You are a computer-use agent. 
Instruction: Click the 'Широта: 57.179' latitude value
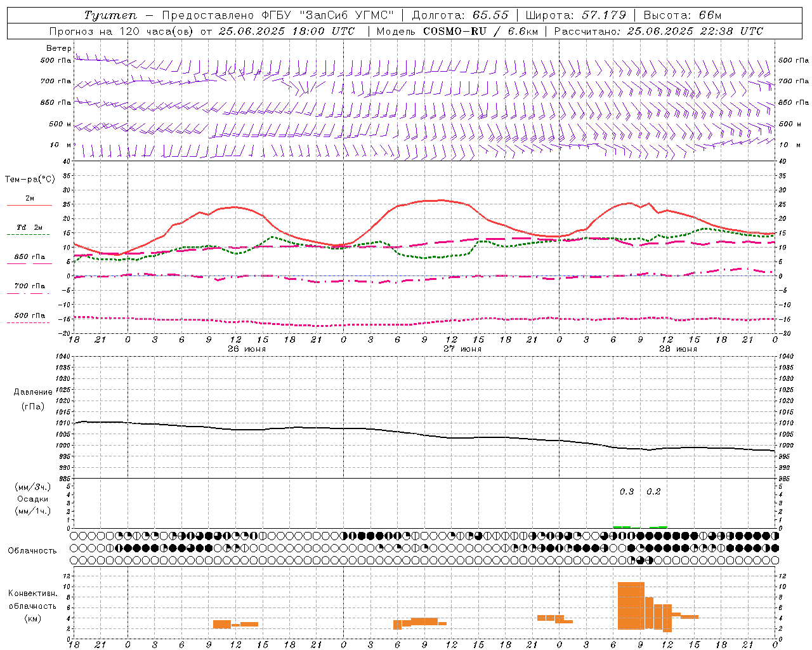tap(576, 15)
